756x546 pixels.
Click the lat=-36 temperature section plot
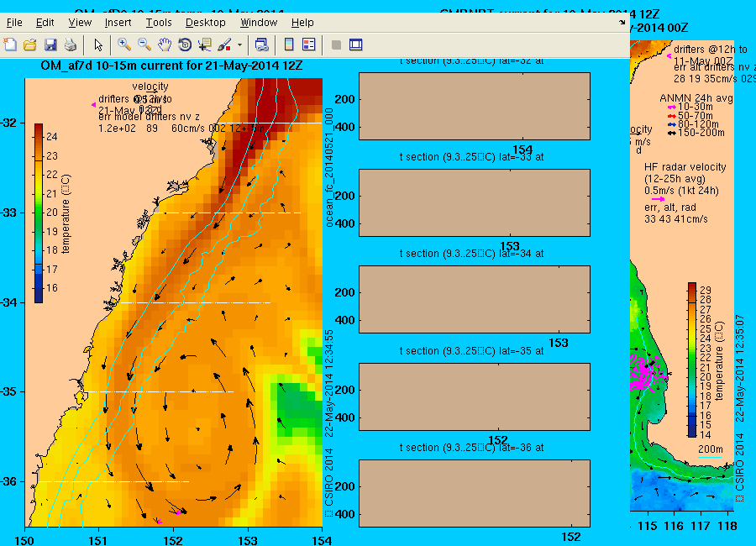click(x=475, y=493)
